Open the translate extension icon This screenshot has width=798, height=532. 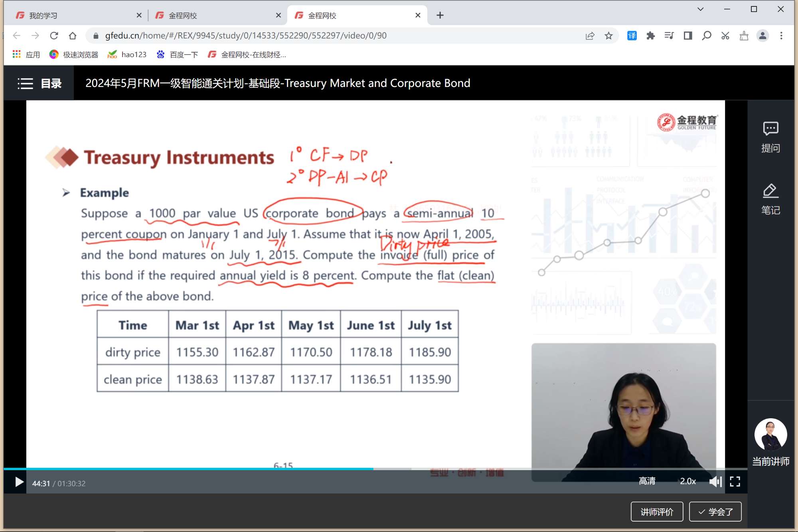click(632, 36)
